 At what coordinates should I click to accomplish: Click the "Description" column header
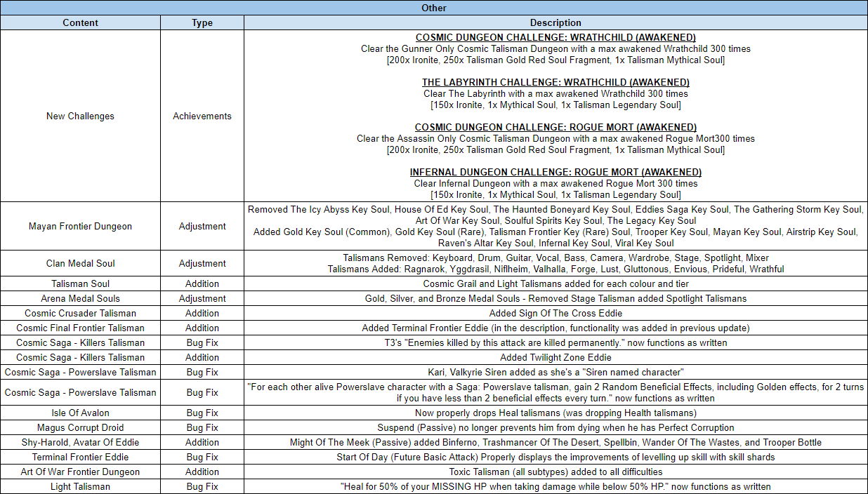click(x=555, y=22)
